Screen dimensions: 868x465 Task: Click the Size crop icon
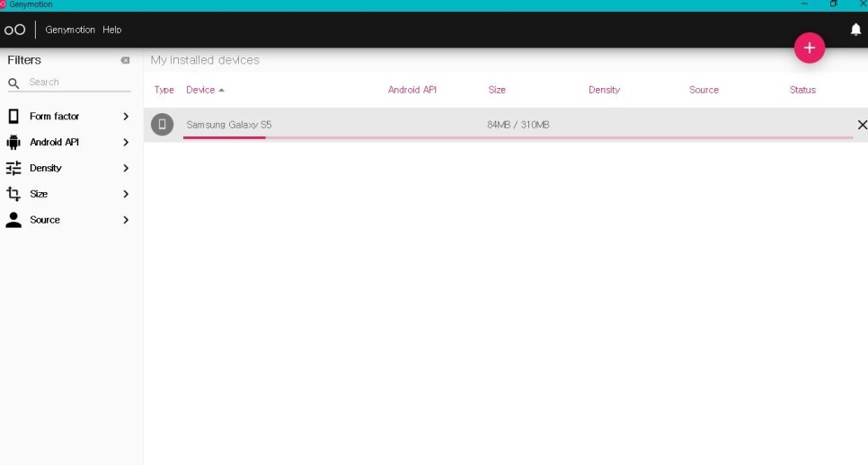13,194
